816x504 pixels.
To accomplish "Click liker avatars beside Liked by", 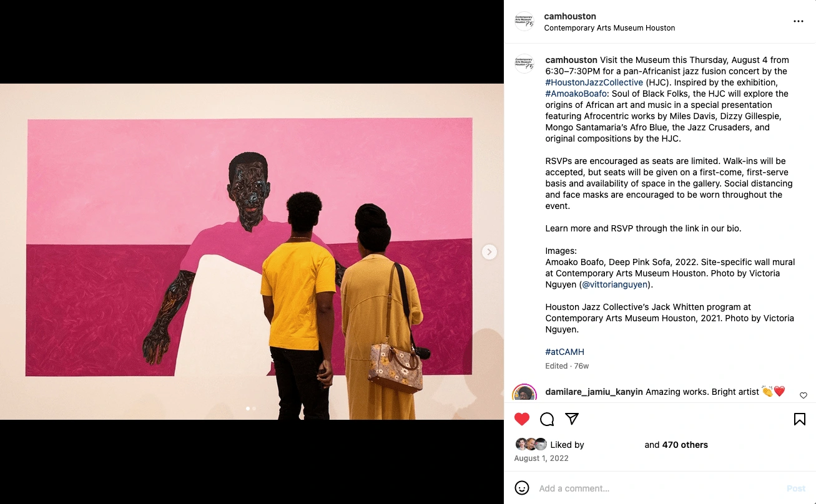I will tap(531, 445).
